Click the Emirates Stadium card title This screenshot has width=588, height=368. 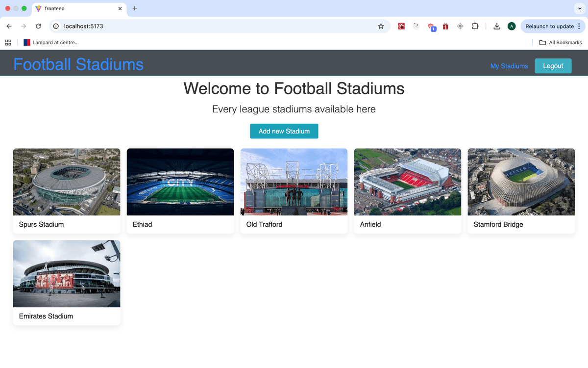click(x=46, y=316)
